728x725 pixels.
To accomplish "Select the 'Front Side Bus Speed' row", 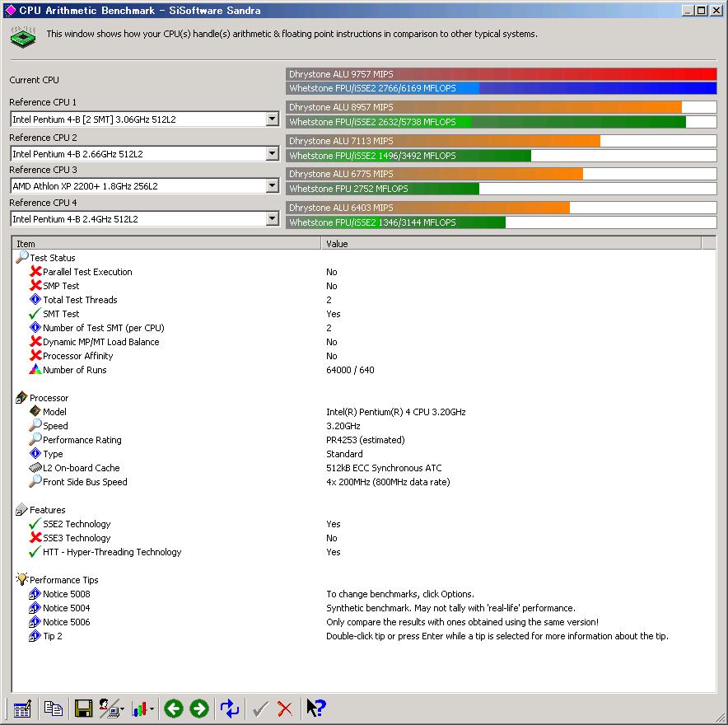I will pos(78,482).
